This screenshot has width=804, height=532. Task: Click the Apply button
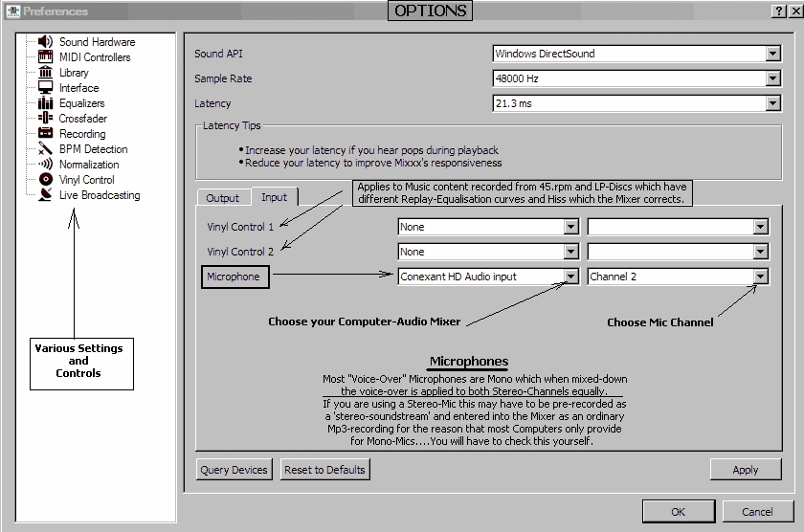[x=746, y=470]
